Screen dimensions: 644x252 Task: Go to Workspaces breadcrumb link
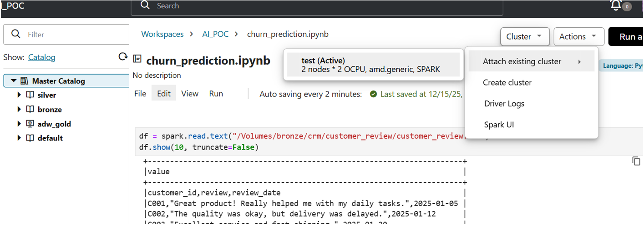coord(162,34)
